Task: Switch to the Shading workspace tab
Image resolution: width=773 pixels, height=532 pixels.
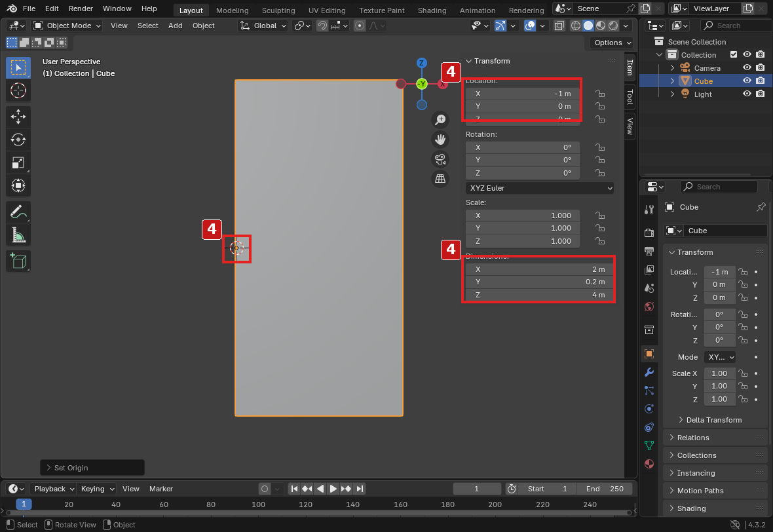Action: (x=432, y=10)
